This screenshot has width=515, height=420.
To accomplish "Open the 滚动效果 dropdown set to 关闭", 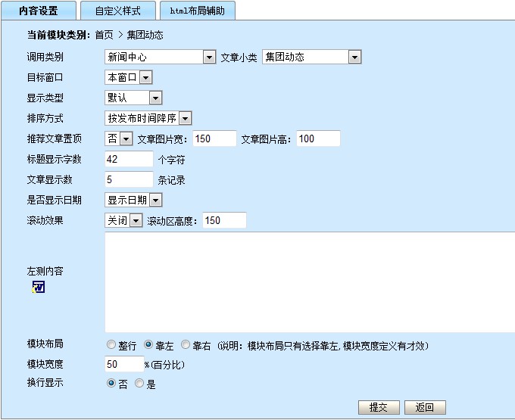I will (x=123, y=220).
